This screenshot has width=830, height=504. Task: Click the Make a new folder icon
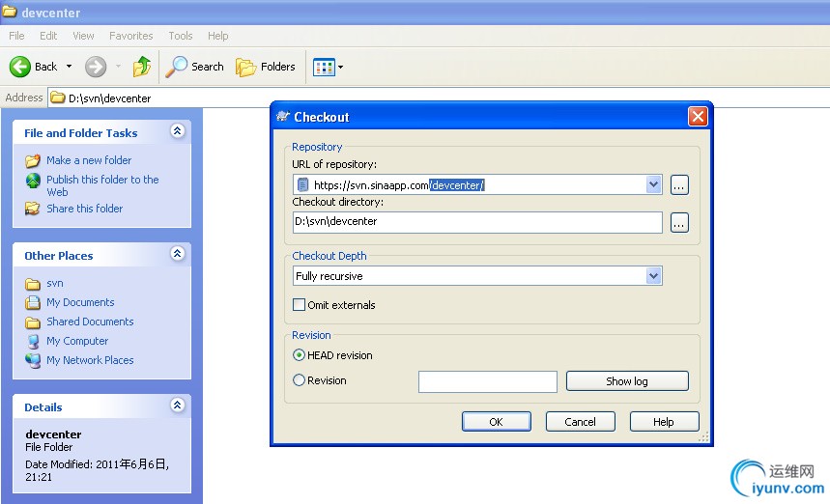(x=33, y=160)
